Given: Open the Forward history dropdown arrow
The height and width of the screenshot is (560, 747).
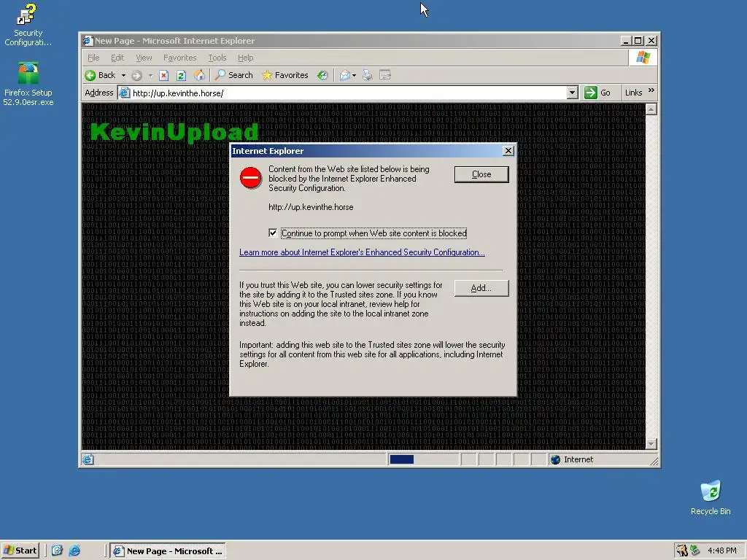Looking at the screenshot, I should pyautogui.click(x=150, y=75).
